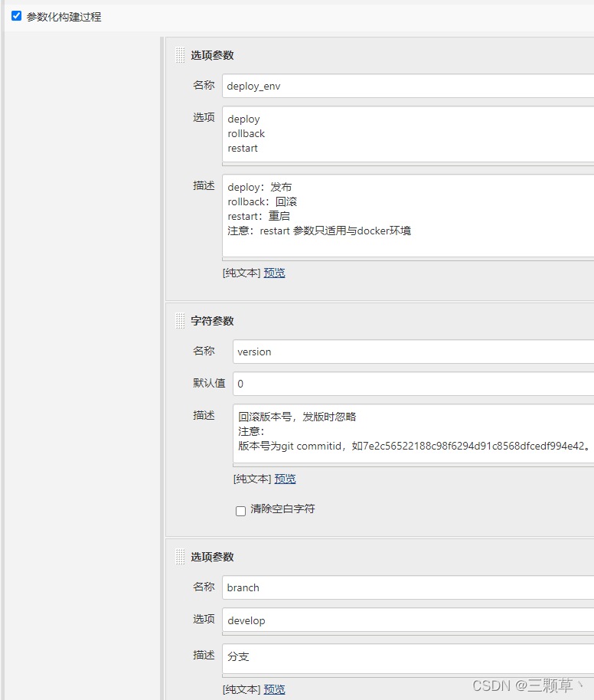Click the 注意：restart 参数只适用与docker环境 line
Image resolution: width=594 pixels, height=700 pixels.
[x=319, y=231]
